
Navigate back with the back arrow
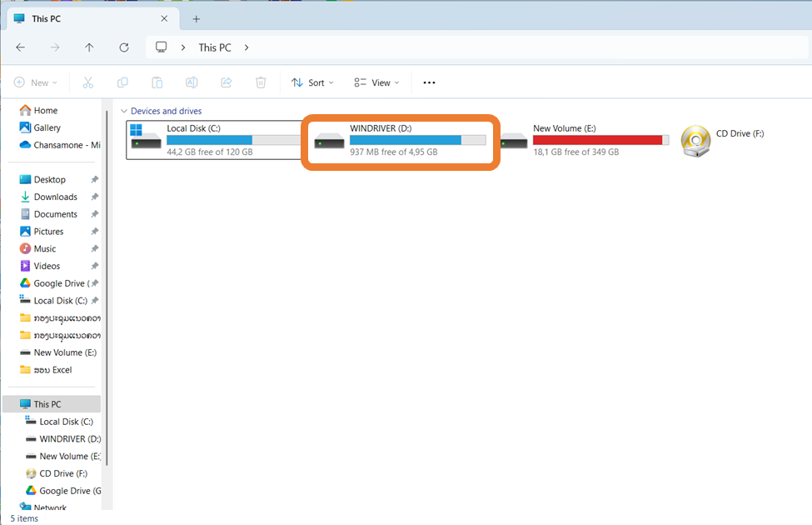[20, 47]
